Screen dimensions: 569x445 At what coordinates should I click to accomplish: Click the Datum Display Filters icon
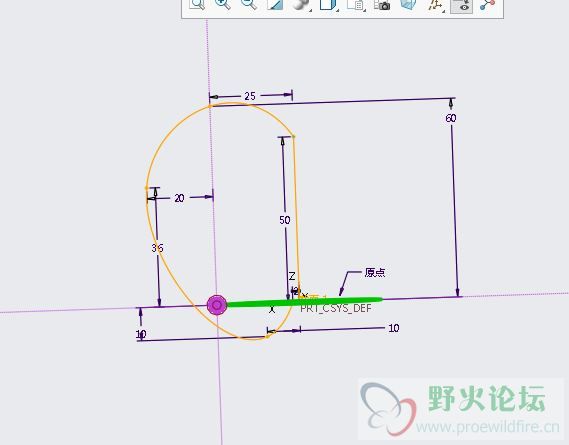tap(434, 4)
